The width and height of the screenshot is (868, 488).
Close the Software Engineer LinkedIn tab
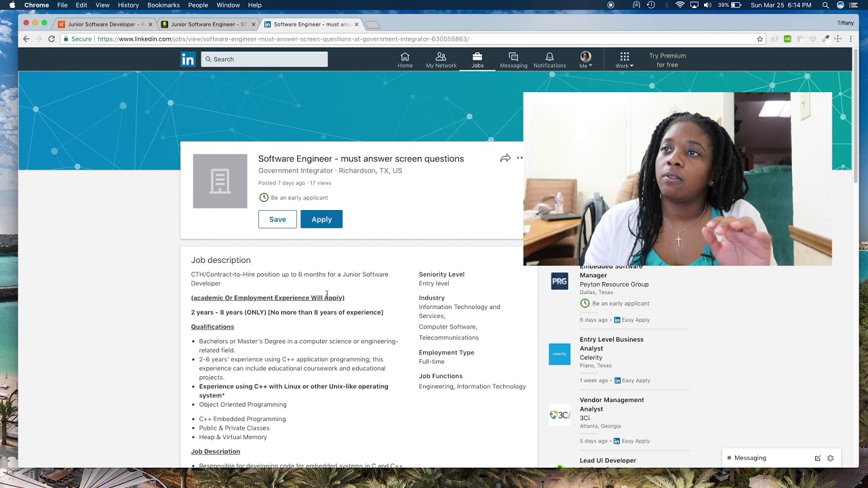point(356,24)
